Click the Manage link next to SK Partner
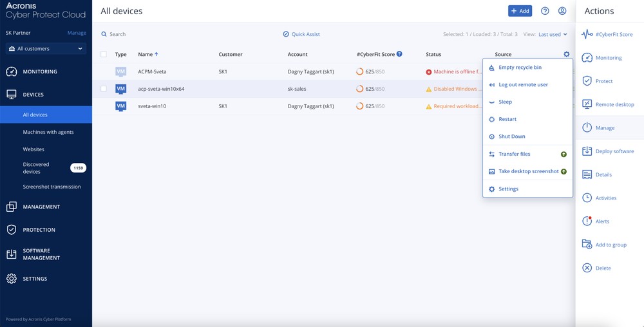The image size is (644, 327). [x=77, y=33]
